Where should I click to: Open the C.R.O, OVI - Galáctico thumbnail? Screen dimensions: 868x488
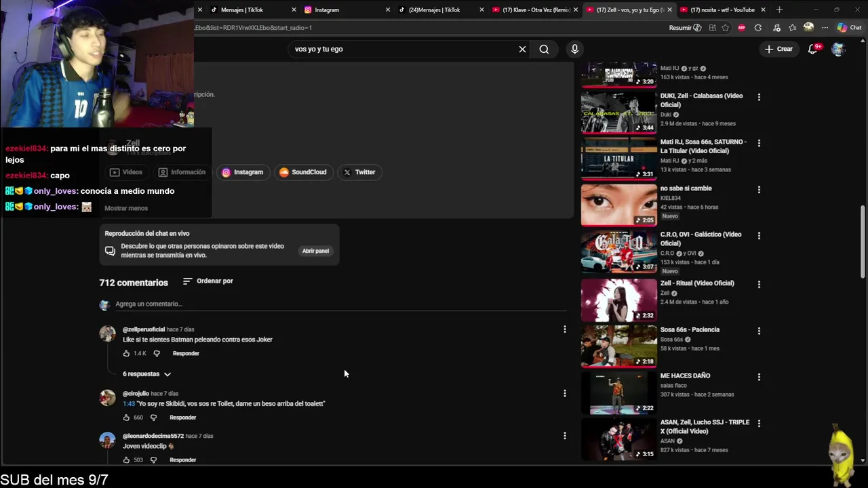pyautogui.click(x=618, y=251)
